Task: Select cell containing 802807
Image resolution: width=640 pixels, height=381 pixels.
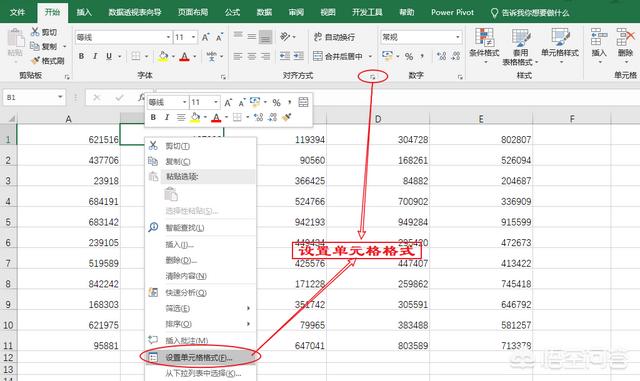Action: (481, 134)
